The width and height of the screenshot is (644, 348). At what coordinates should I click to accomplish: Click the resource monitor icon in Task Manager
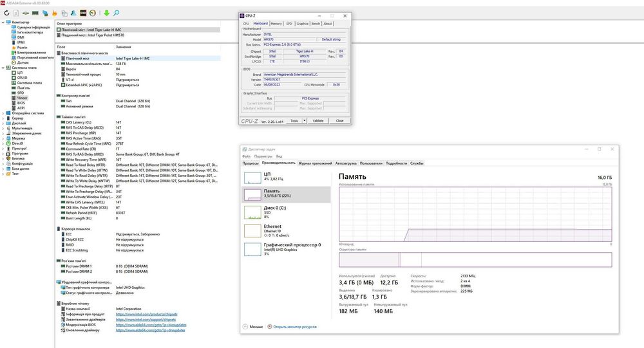tap(270, 327)
